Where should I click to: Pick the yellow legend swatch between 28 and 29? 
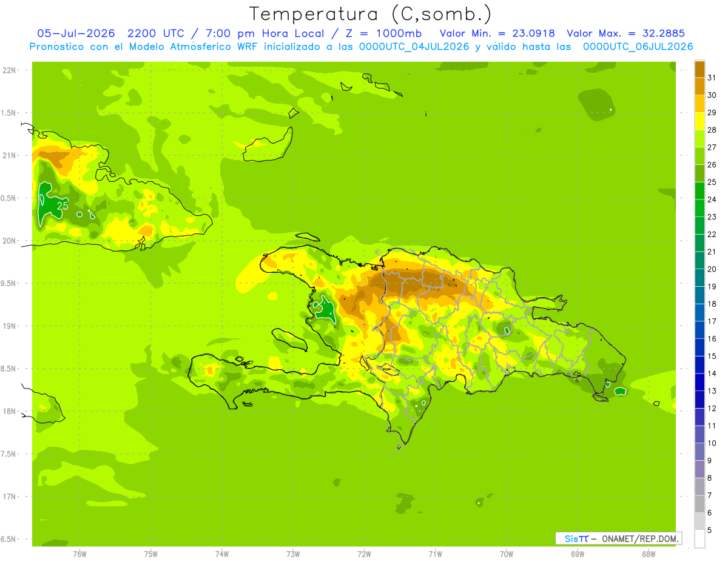pyautogui.click(x=699, y=121)
